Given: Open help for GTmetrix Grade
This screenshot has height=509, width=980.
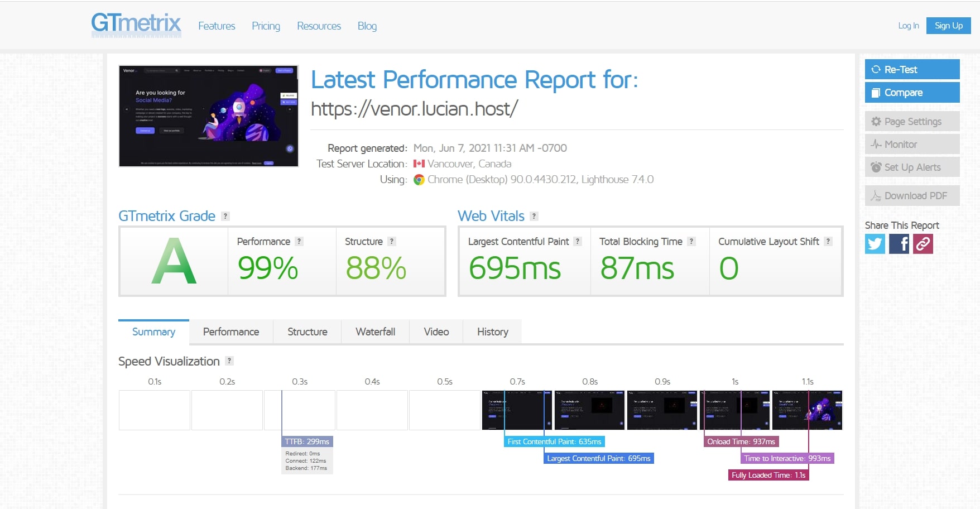Looking at the screenshot, I should click(x=225, y=216).
